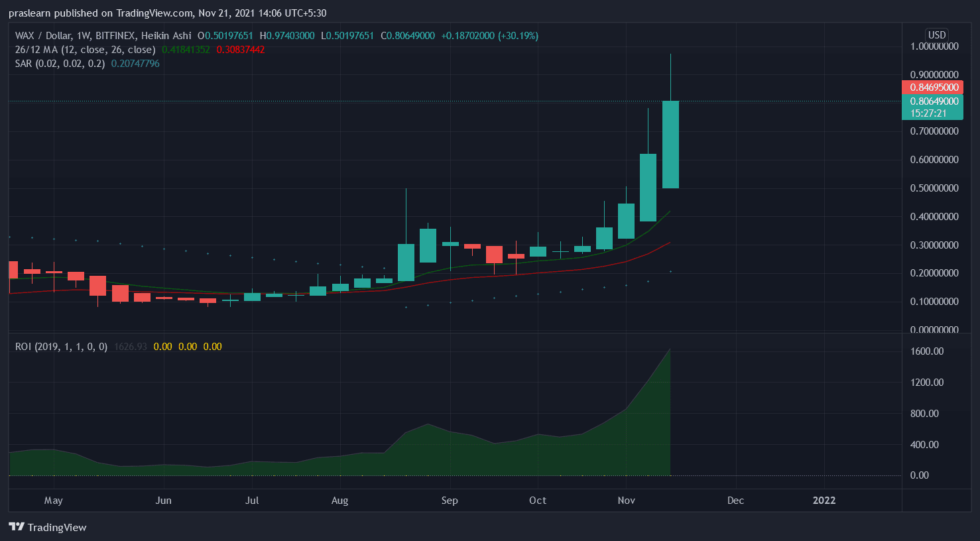Click the 15:27:21 bar countdown timer
Viewport: 980px width, 541px height.
(x=928, y=113)
